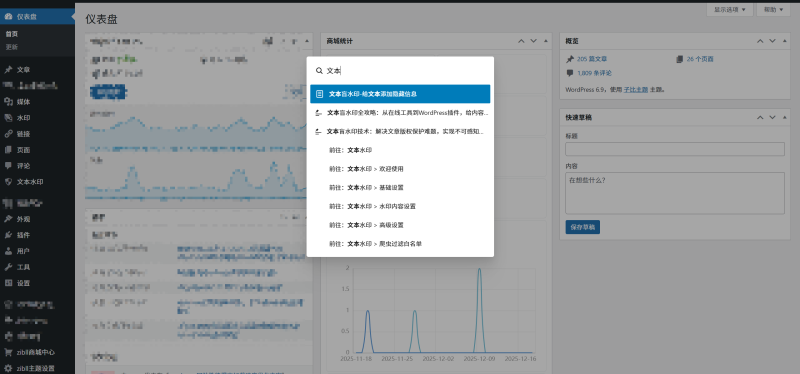Viewport: 800px width, 374px height.
Task: Open the 子比主题 theme link
Action: pyautogui.click(x=636, y=89)
